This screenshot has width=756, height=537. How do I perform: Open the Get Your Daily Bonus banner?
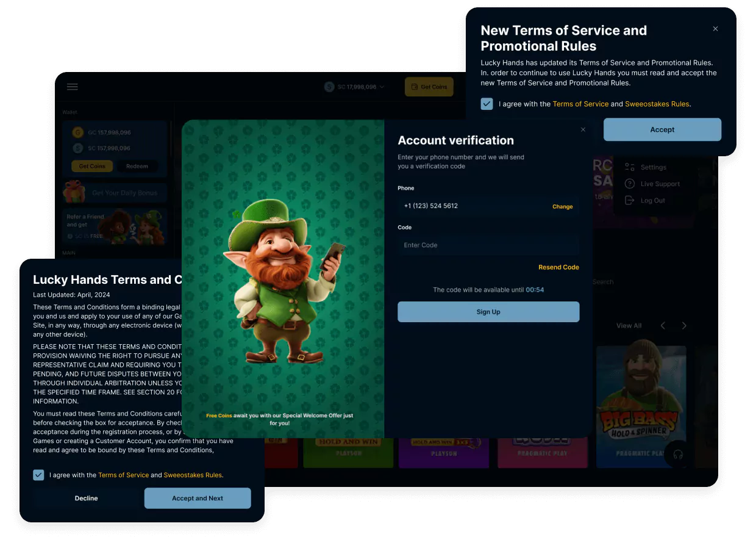pos(114,193)
